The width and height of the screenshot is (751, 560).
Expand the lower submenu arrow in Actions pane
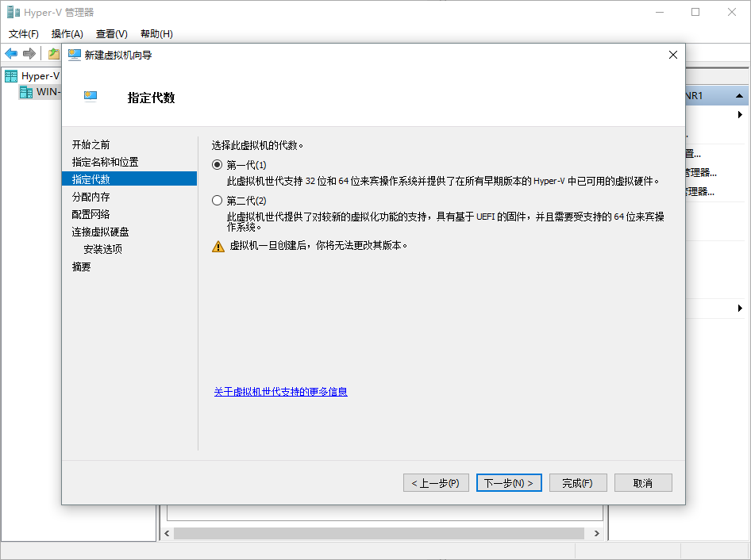(x=740, y=309)
